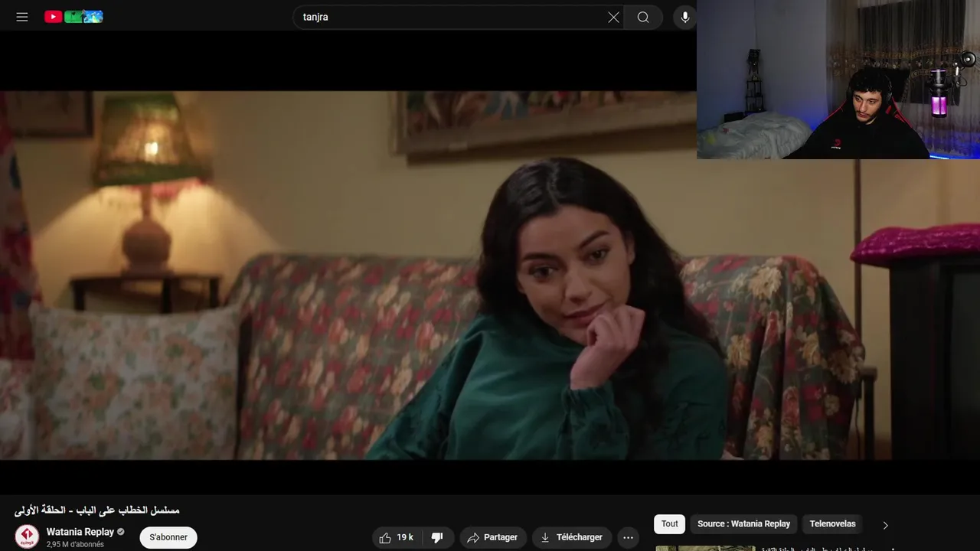The height and width of the screenshot is (551, 980).
Task: Open the YouTube hamburger guide menu
Action: coord(22,17)
